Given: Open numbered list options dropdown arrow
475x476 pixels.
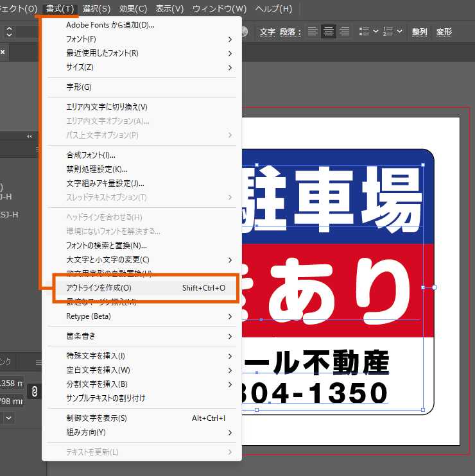Looking at the screenshot, I should click(400, 31).
